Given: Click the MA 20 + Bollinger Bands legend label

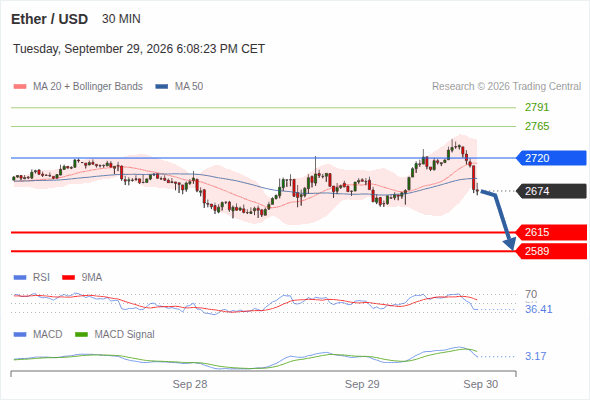Looking at the screenshot, I should tap(88, 87).
